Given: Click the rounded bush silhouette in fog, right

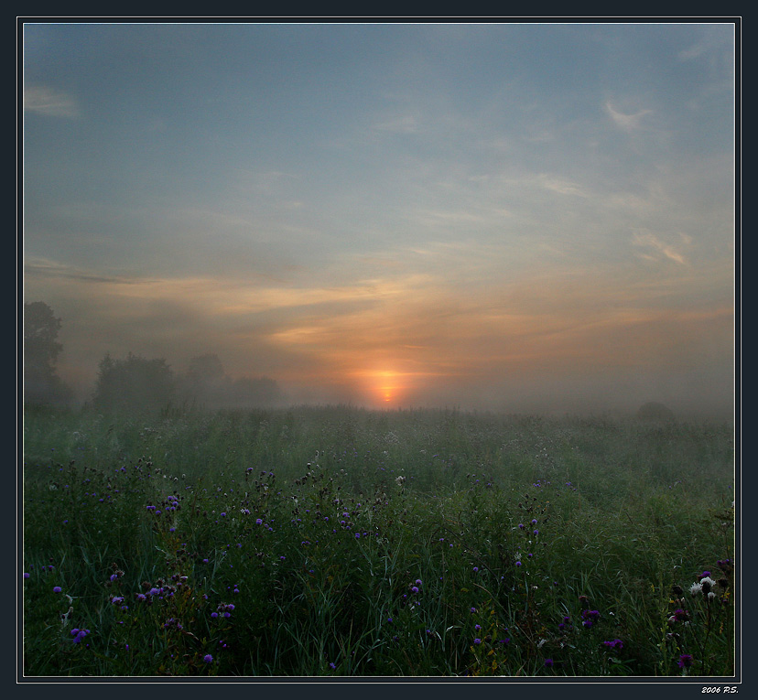Looking at the screenshot, I should pos(654,413).
